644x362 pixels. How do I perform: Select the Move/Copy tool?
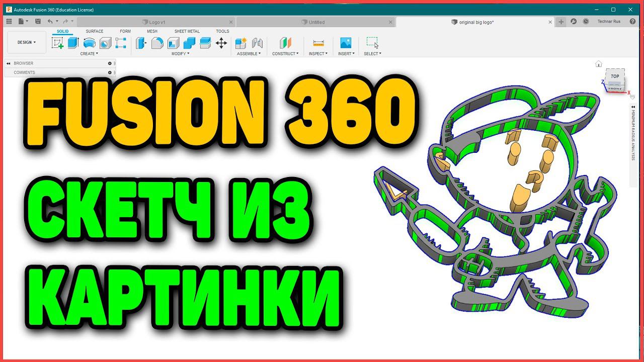click(x=221, y=43)
